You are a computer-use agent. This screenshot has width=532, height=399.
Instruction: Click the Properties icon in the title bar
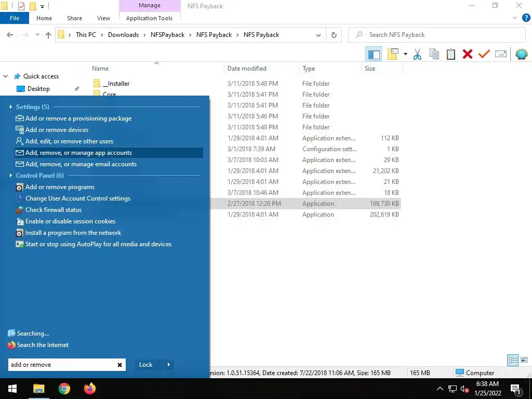(x=21, y=6)
